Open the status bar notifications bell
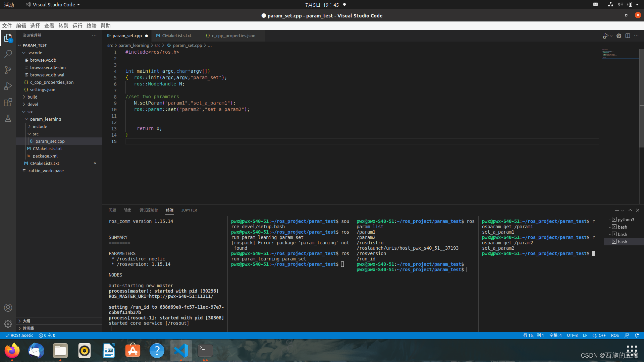This screenshot has width=644, height=362. click(x=637, y=335)
